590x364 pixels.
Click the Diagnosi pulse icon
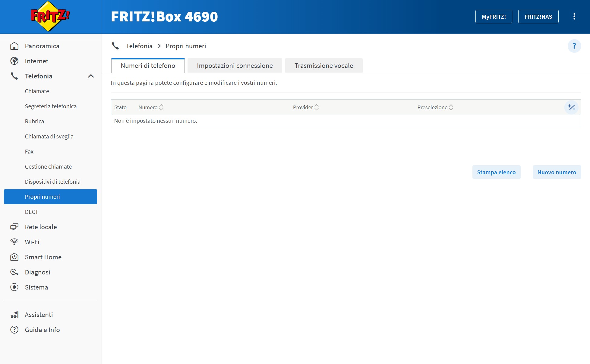14,272
